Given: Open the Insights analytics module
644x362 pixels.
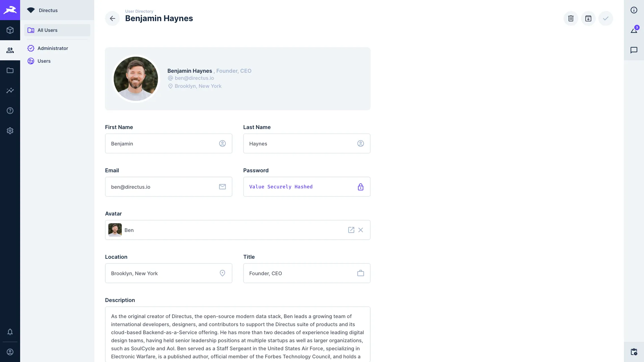Looking at the screenshot, I should pyautogui.click(x=10, y=90).
